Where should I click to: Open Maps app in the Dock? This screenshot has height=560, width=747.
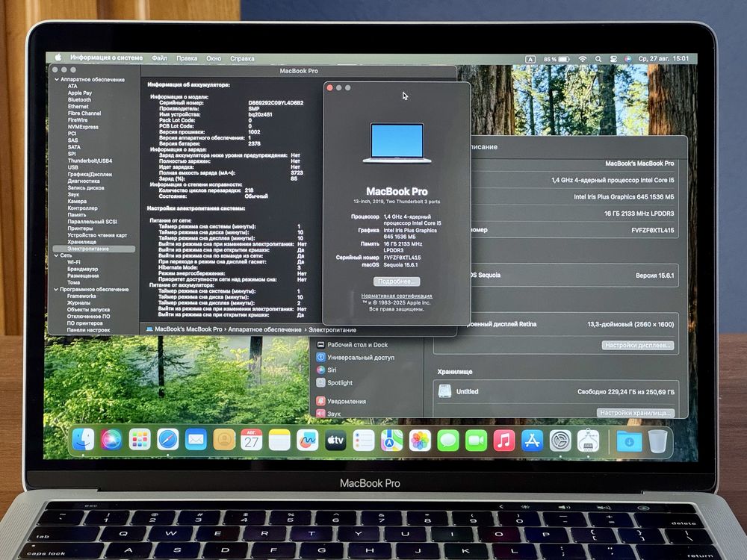[391, 440]
